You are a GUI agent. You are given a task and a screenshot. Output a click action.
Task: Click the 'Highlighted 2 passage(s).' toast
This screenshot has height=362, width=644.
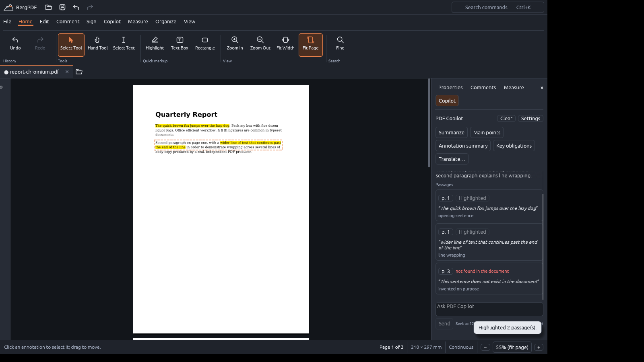(x=508, y=328)
